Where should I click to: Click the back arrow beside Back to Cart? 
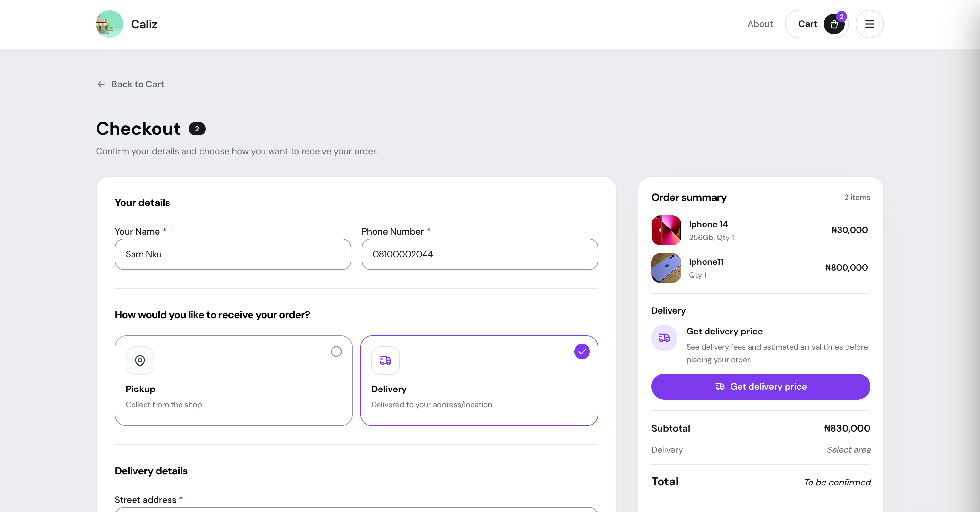[x=101, y=84]
